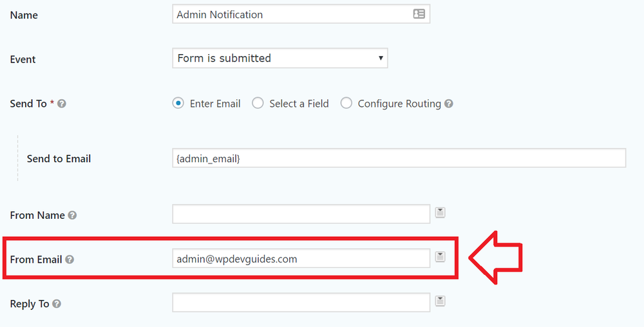Open merge tag list beside Reply To
The image size is (644, 327).
point(440,301)
